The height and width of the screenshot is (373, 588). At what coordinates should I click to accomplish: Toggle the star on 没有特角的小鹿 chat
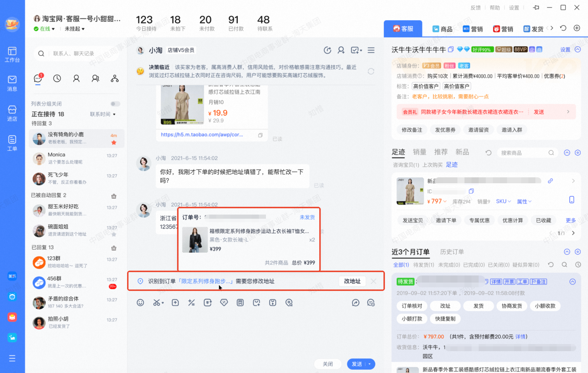[114, 142]
